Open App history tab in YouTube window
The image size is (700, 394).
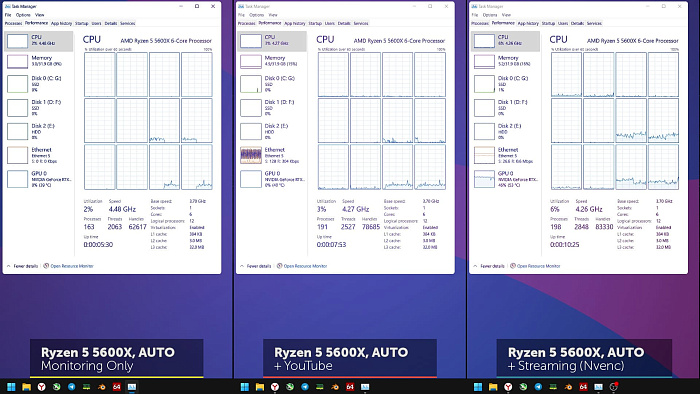pos(295,23)
